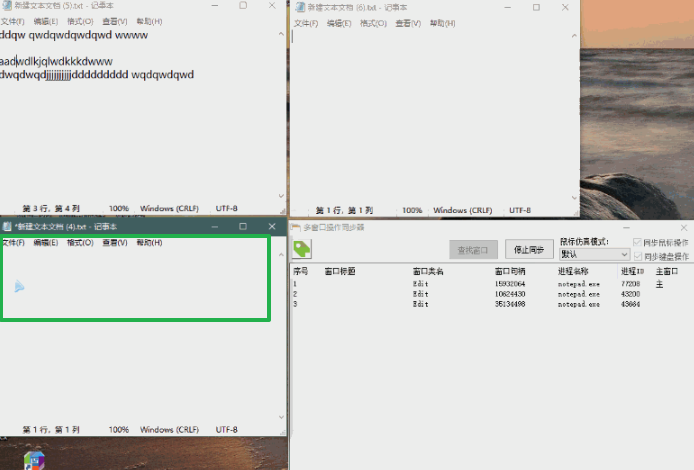Click process ID 77208 cell
The width and height of the screenshot is (694, 470).
pos(630,284)
